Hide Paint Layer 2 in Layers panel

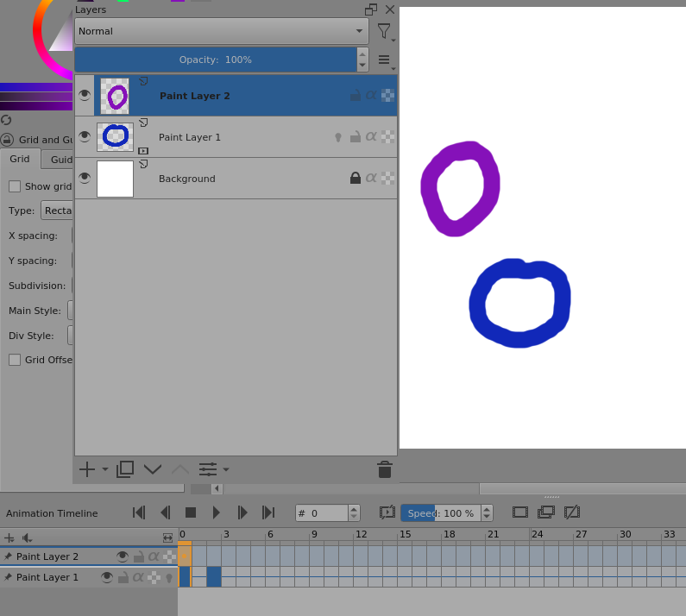point(85,95)
